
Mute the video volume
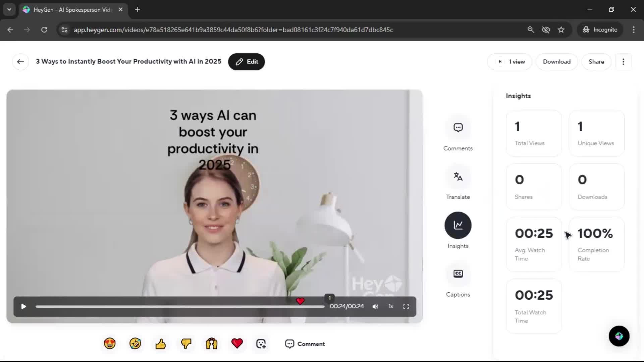click(x=375, y=306)
